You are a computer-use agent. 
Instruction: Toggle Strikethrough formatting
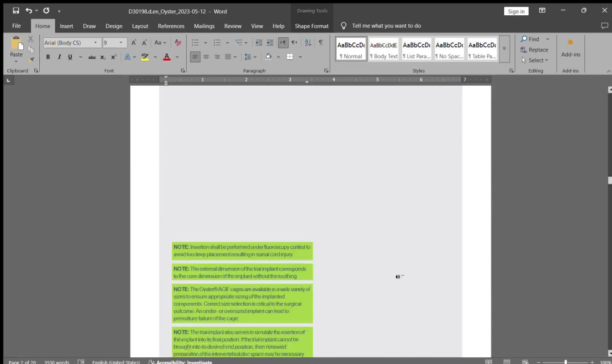92,57
